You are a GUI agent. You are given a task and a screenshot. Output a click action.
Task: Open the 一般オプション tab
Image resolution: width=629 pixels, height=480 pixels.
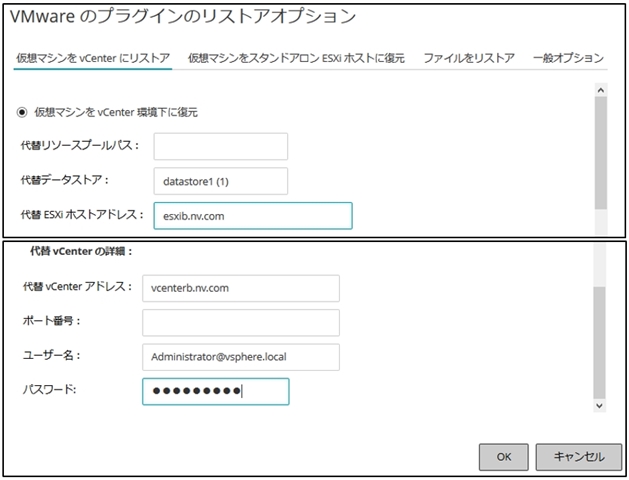pyautogui.click(x=568, y=58)
